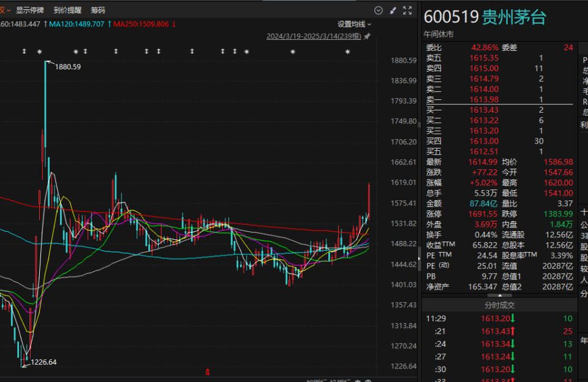588x382 pixels.
Task: Click the MA250:1509.806 indicator label
Action: click(141, 25)
